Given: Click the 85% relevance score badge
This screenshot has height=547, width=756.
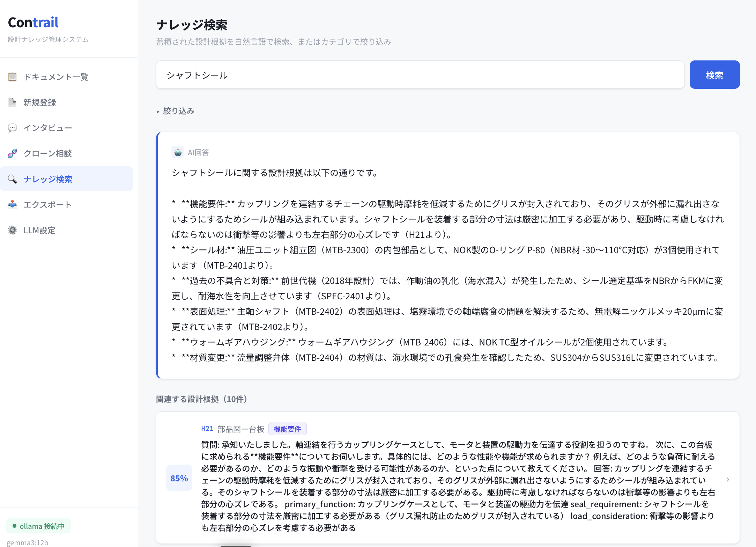Looking at the screenshot, I should pyautogui.click(x=179, y=478).
